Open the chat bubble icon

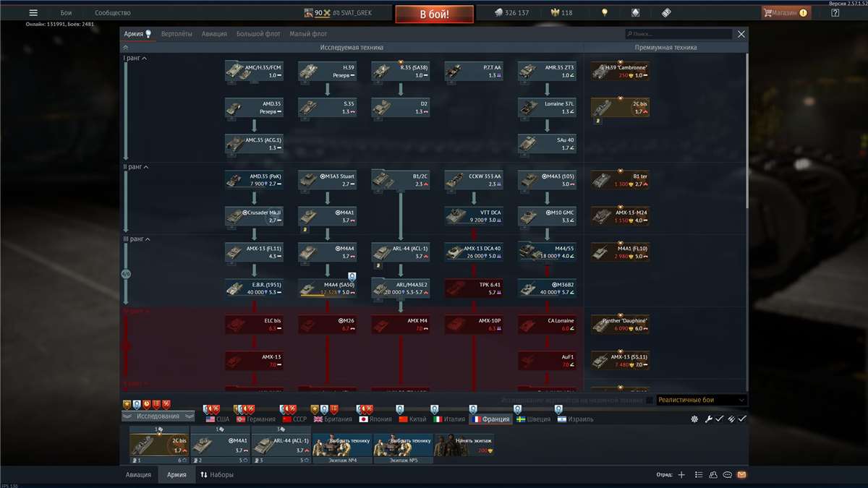(x=728, y=475)
